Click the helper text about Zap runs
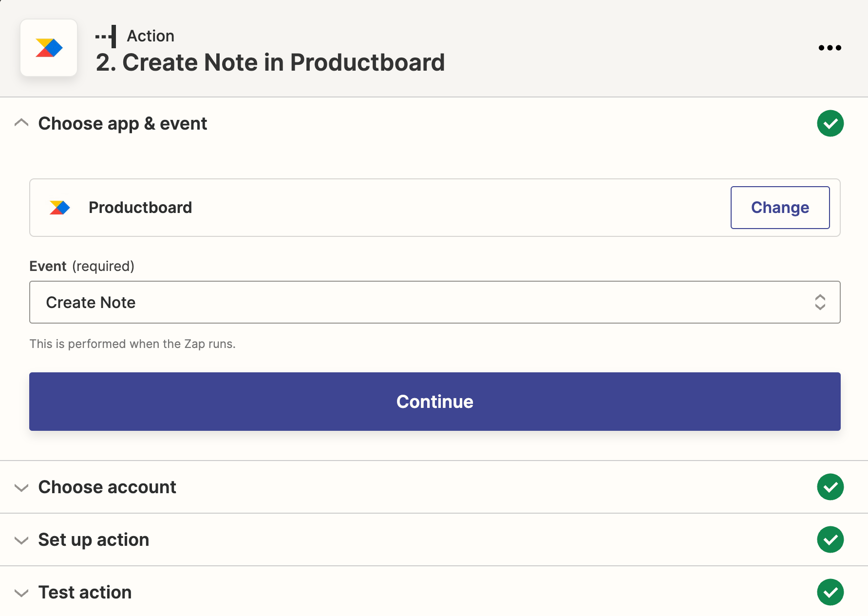868x616 pixels. (x=132, y=344)
